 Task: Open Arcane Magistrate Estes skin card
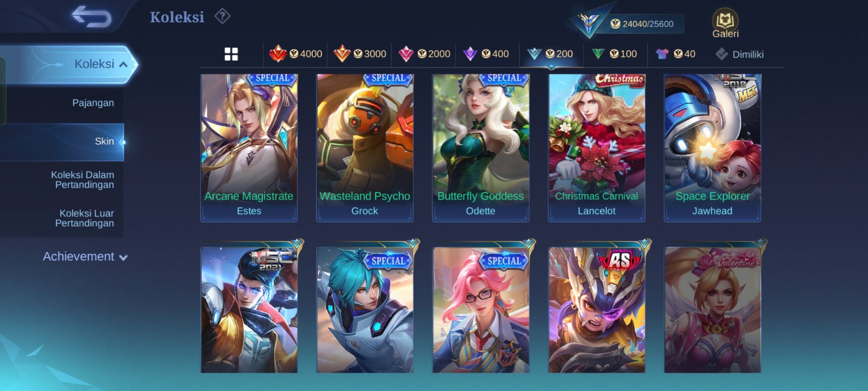pyautogui.click(x=249, y=148)
